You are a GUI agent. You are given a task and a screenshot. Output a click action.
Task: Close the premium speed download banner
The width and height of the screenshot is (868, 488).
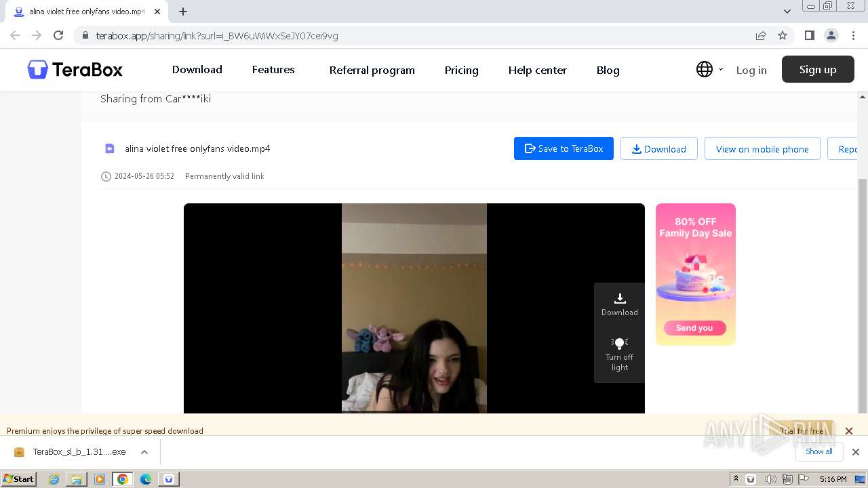[848, 430]
